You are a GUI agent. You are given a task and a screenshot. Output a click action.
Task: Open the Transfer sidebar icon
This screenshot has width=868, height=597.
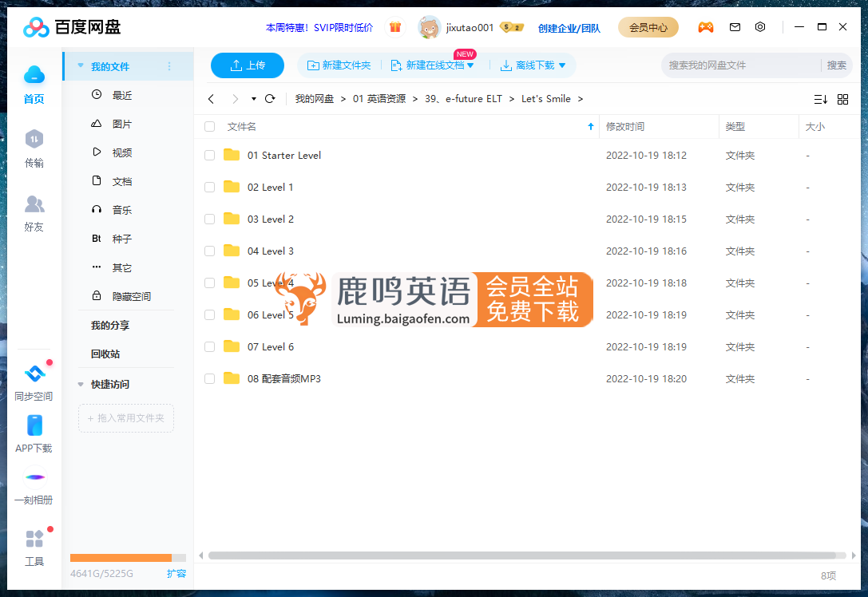coord(34,139)
